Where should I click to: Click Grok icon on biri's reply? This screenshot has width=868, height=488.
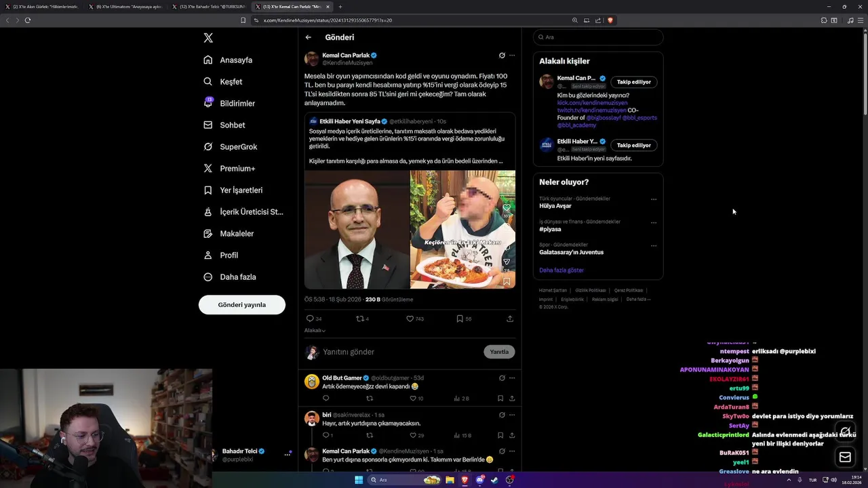click(x=502, y=414)
